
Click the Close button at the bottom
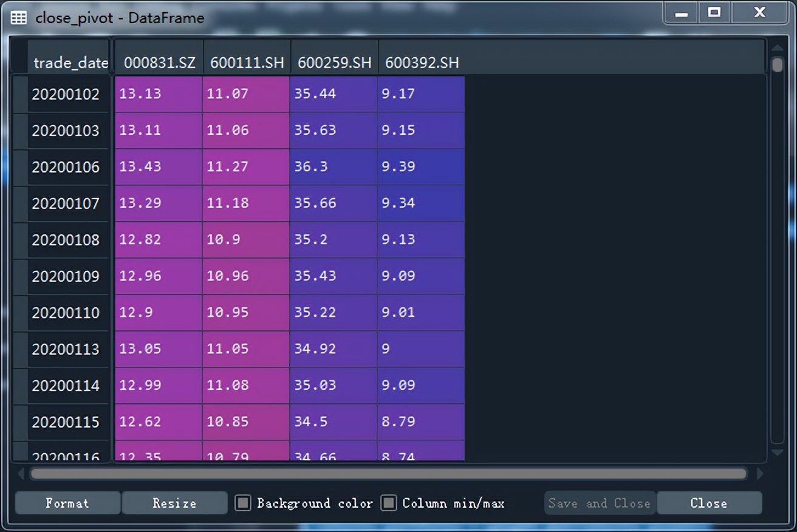pos(709,503)
